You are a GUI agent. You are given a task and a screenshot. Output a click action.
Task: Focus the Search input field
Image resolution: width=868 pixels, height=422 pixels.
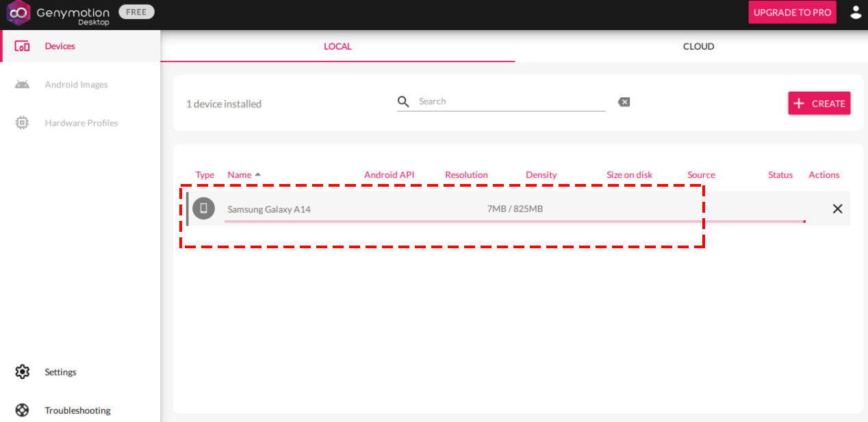pos(510,101)
